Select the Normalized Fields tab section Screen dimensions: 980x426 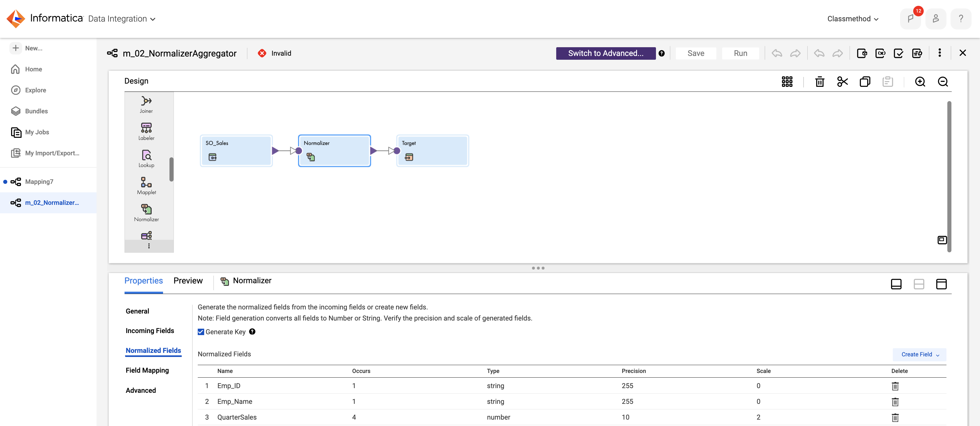click(x=153, y=351)
